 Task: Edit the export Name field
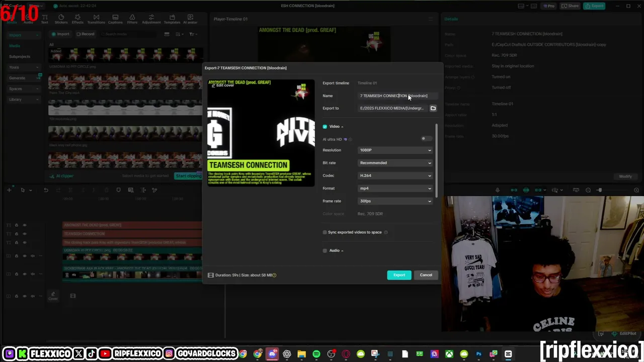pos(397,96)
